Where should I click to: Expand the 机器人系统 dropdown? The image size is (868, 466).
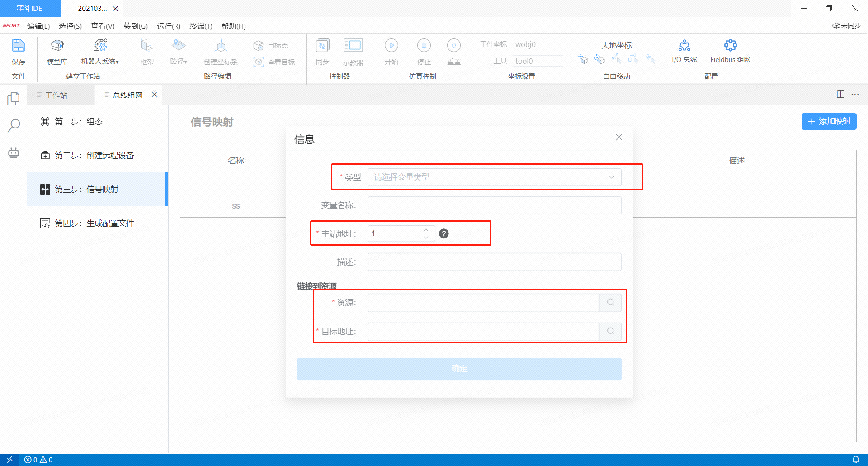pos(100,61)
